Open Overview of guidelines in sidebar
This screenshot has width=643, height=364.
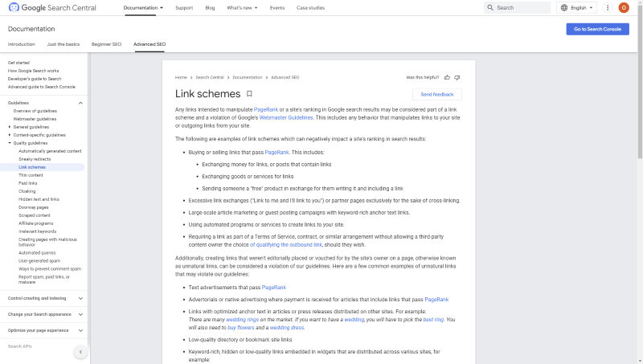35,111
